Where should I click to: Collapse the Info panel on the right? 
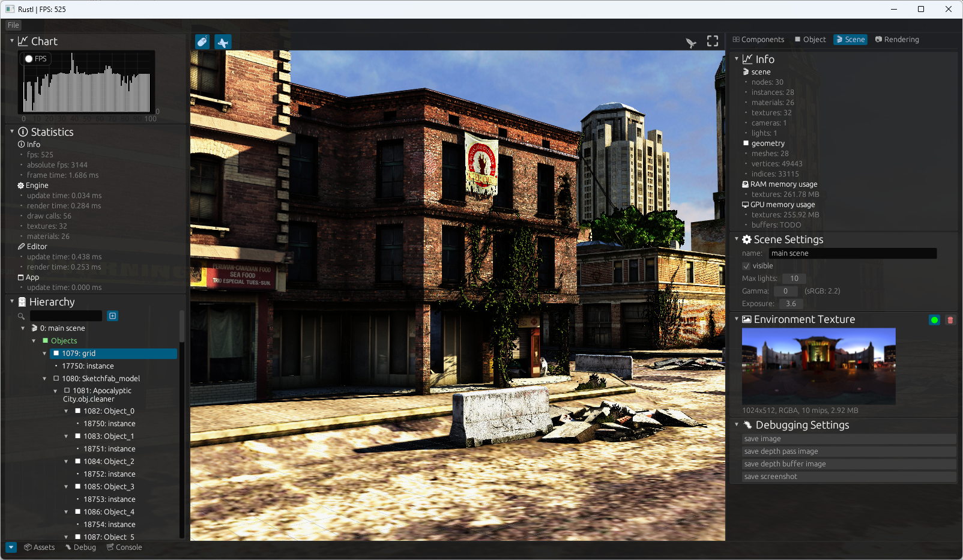coord(737,59)
